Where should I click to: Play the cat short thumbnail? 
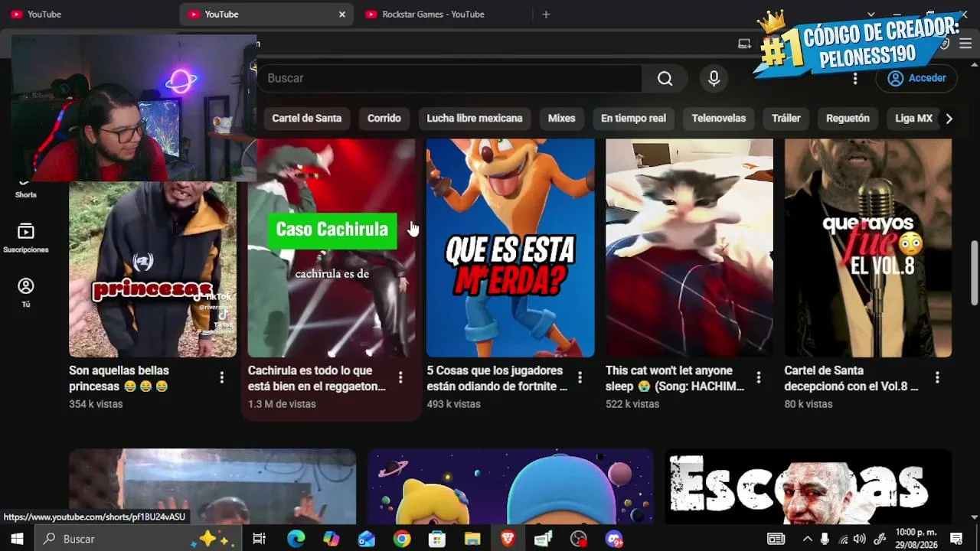tap(689, 248)
